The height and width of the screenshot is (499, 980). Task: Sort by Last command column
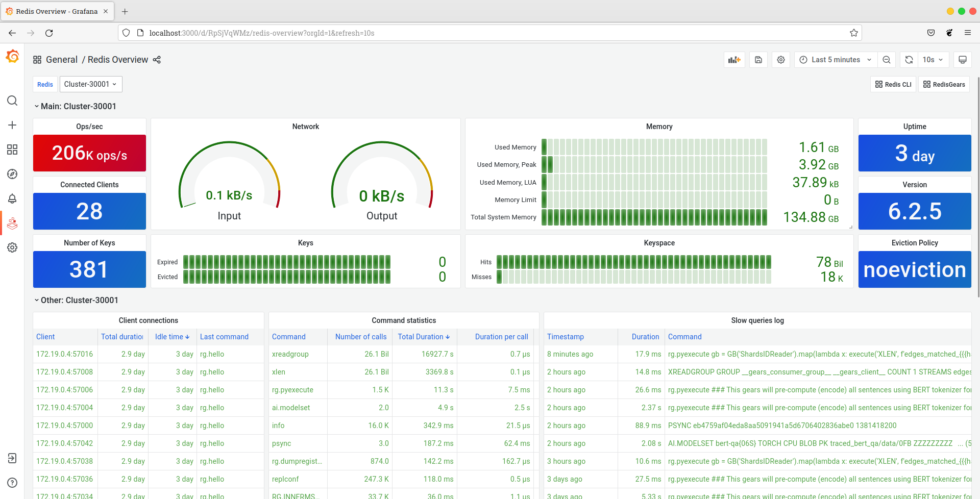tap(224, 337)
